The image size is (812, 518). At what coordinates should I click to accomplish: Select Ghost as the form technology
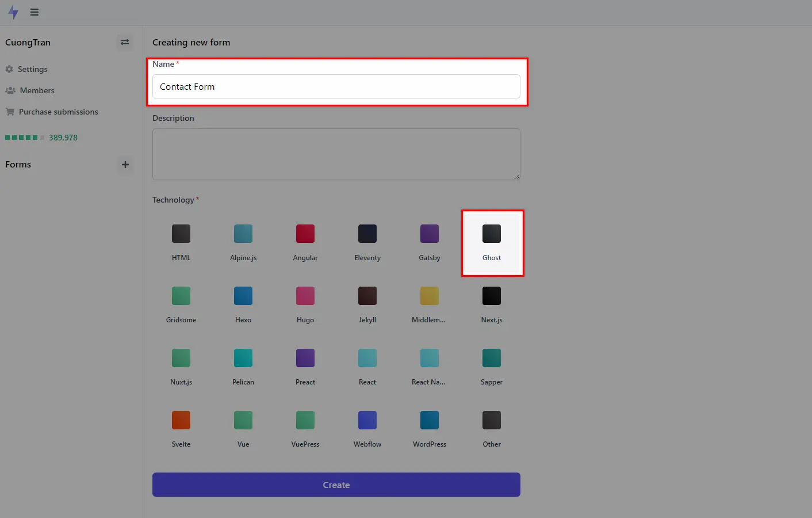point(492,242)
